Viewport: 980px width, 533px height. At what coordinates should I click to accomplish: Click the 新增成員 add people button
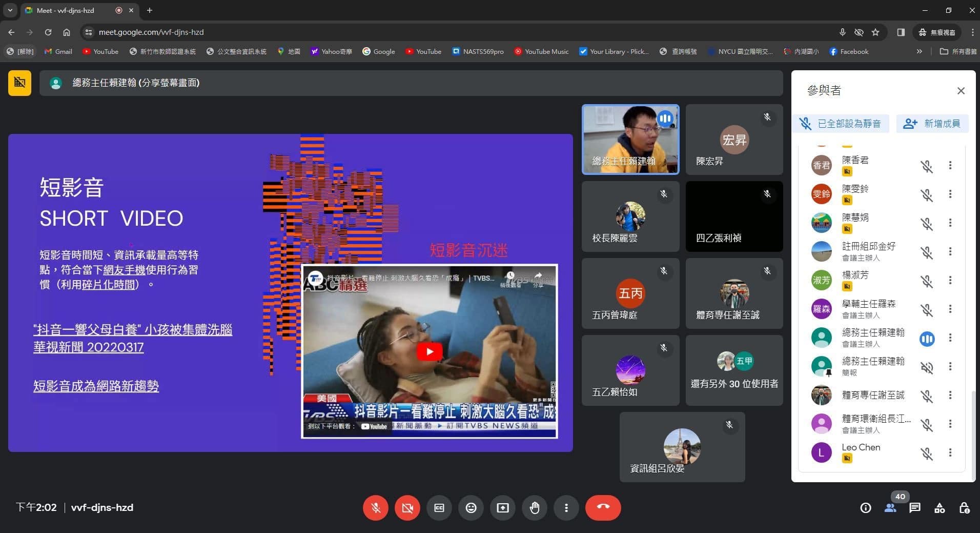(932, 124)
